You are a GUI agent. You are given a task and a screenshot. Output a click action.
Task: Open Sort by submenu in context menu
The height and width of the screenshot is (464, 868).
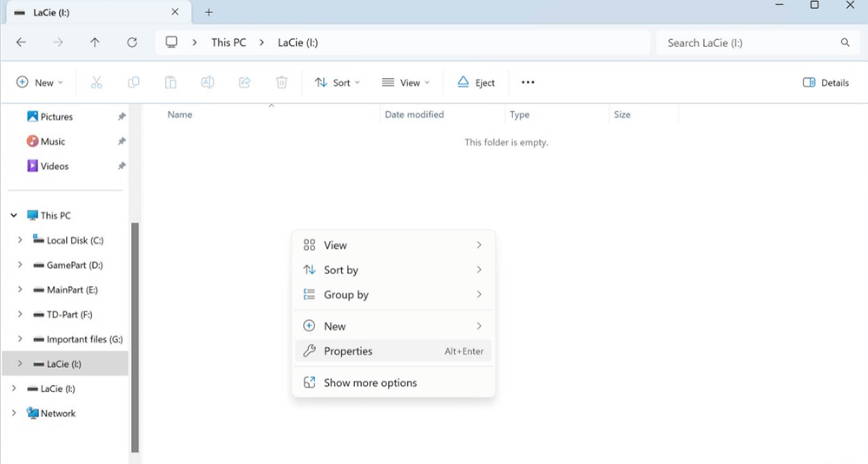tap(393, 270)
